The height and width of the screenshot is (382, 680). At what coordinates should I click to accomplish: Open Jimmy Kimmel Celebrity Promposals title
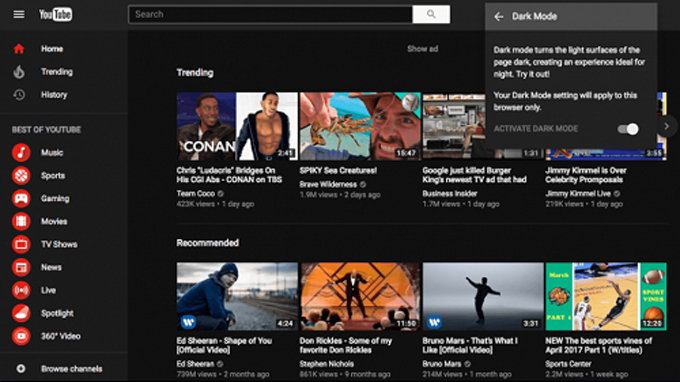click(x=586, y=175)
